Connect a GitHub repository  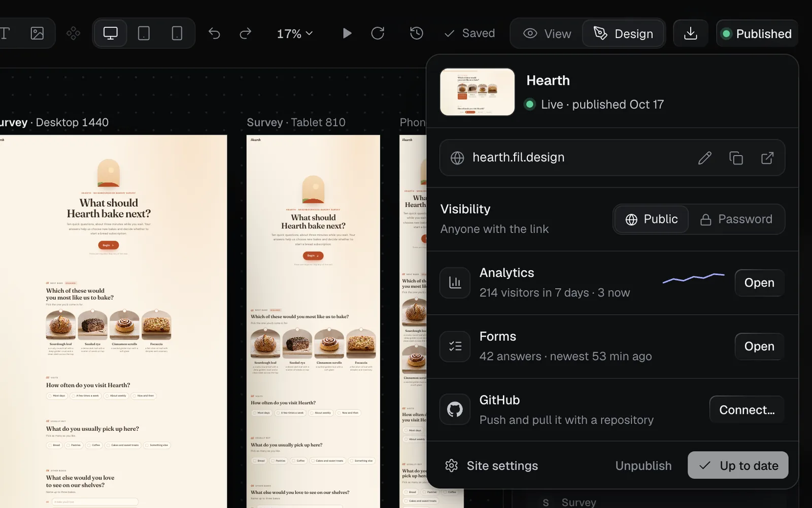pyautogui.click(x=747, y=410)
